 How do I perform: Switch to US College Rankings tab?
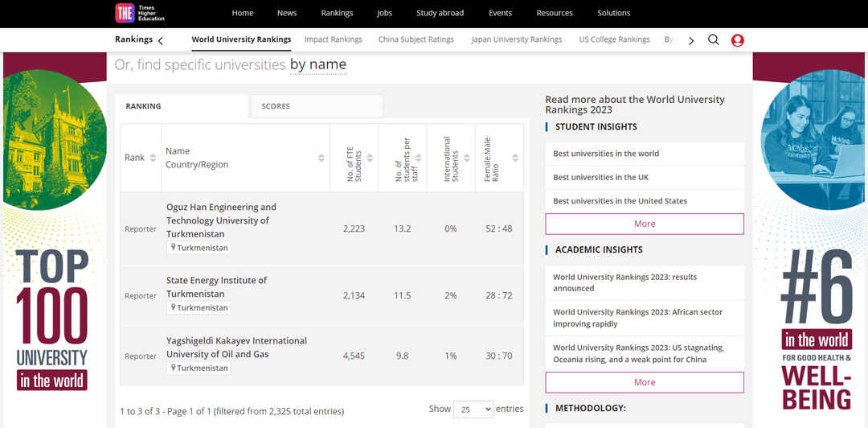point(615,39)
